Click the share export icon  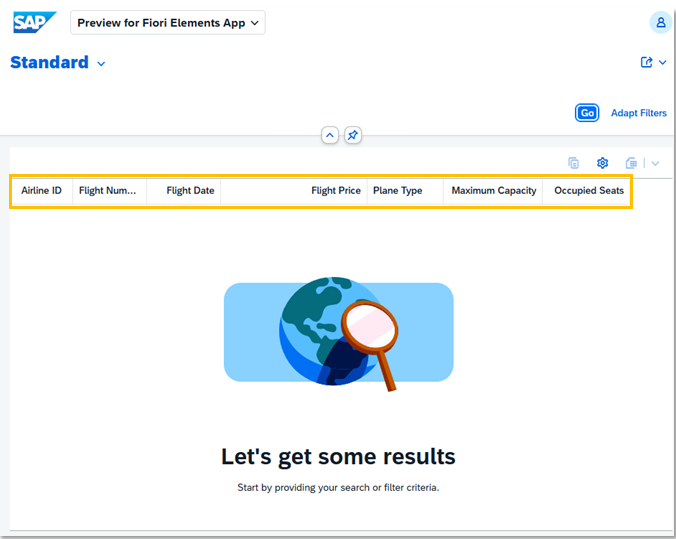pyautogui.click(x=646, y=63)
